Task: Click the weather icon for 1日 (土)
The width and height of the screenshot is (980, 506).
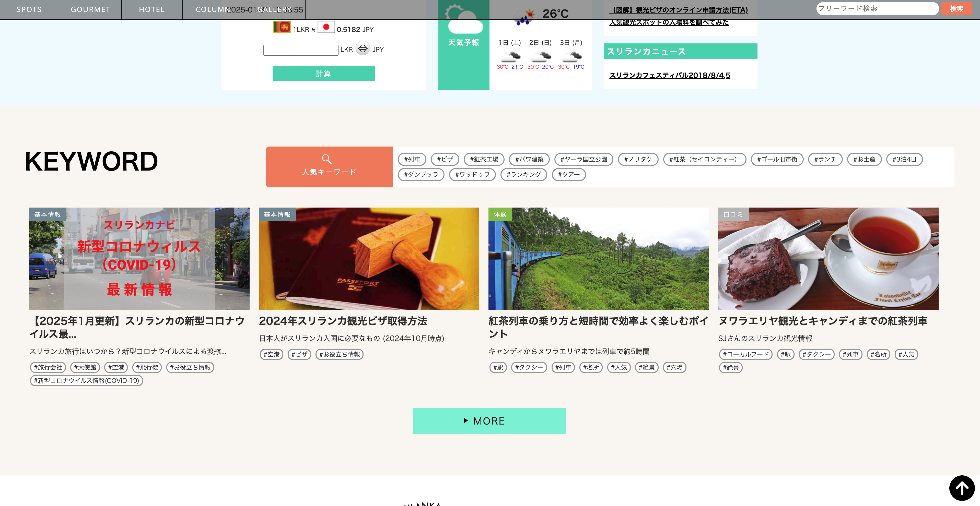Action: coord(510,57)
